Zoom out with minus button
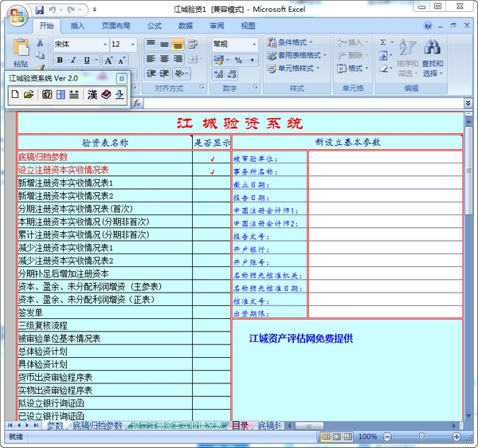Screen dimensions: 478x448 387,437
